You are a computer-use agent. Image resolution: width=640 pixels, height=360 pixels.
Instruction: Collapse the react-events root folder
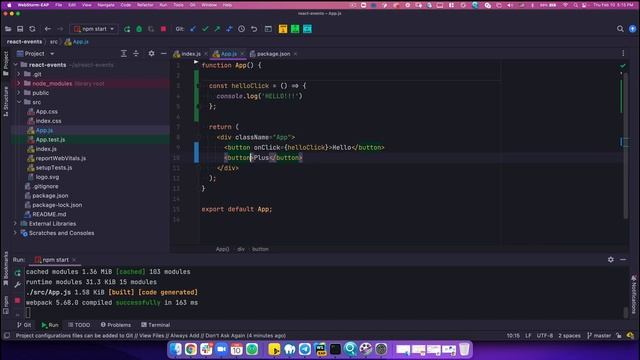(x=16, y=64)
